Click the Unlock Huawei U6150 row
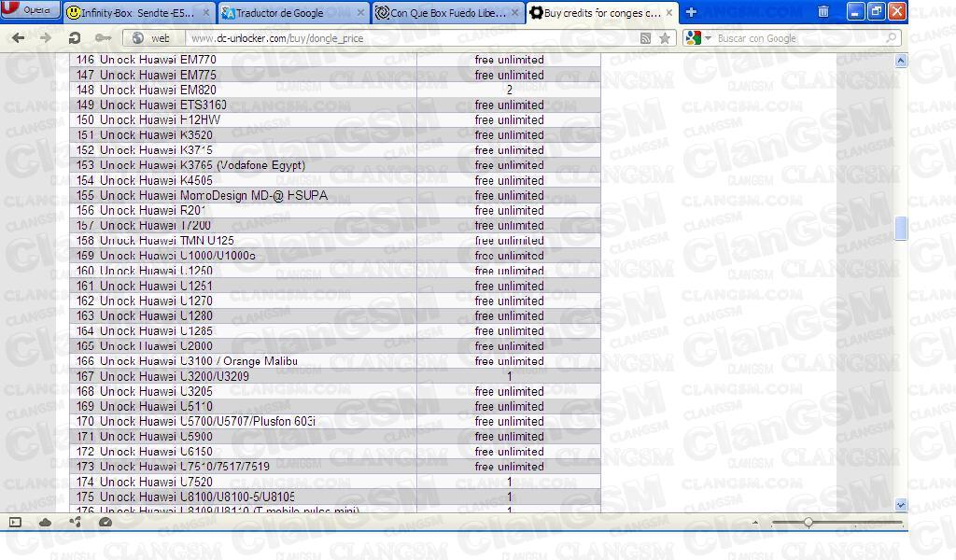This screenshot has height=560, width=956. point(335,452)
